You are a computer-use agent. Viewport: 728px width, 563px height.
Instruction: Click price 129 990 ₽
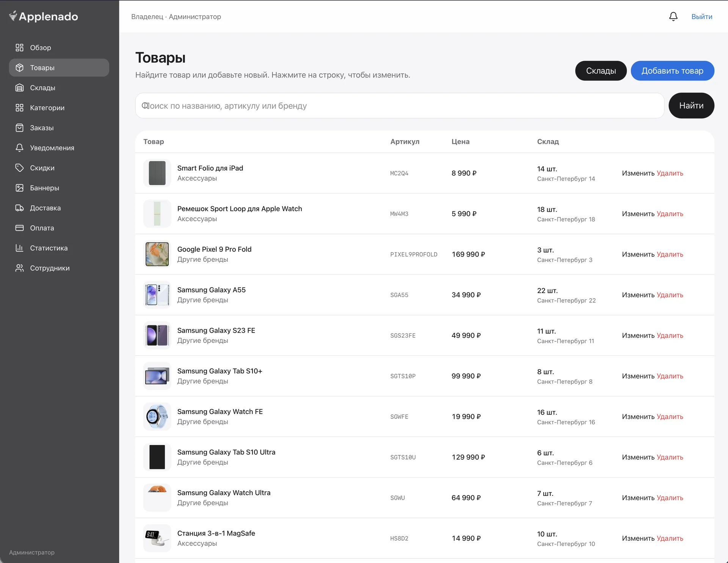tap(468, 457)
